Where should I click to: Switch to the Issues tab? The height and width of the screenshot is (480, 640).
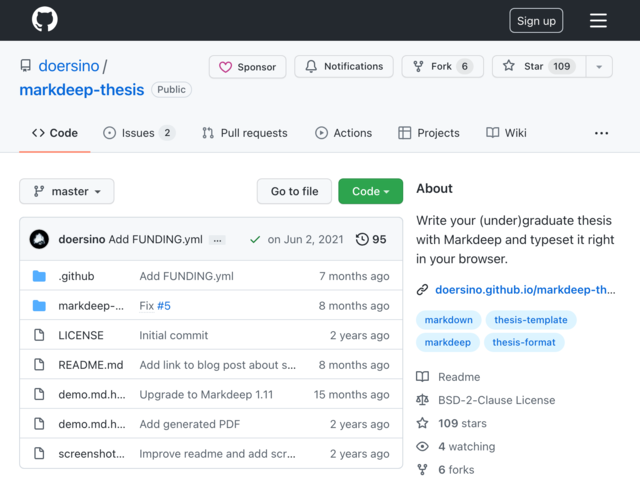[x=139, y=133]
